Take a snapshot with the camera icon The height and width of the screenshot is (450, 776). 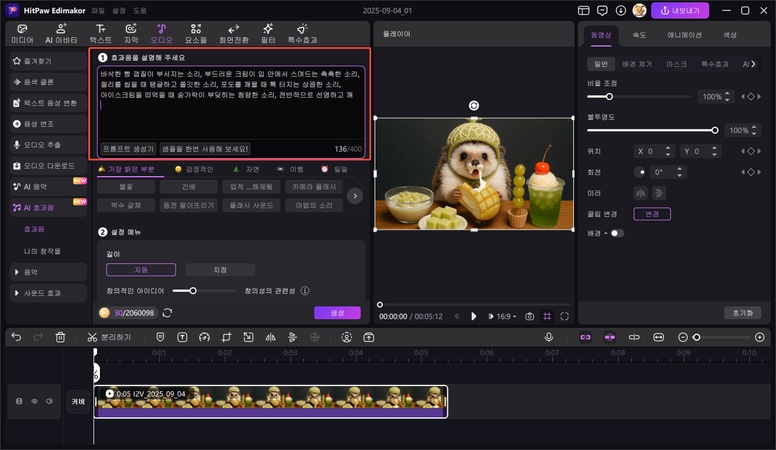(x=530, y=316)
